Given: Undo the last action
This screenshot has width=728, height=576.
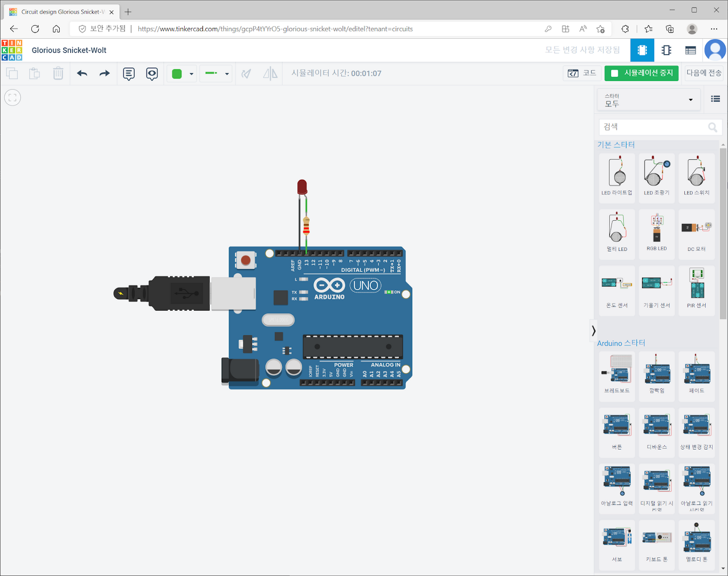Looking at the screenshot, I should click(82, 73).
